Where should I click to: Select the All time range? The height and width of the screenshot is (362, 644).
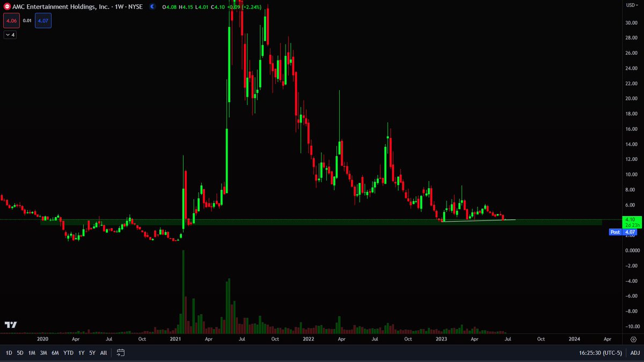[x=104, y=353]
